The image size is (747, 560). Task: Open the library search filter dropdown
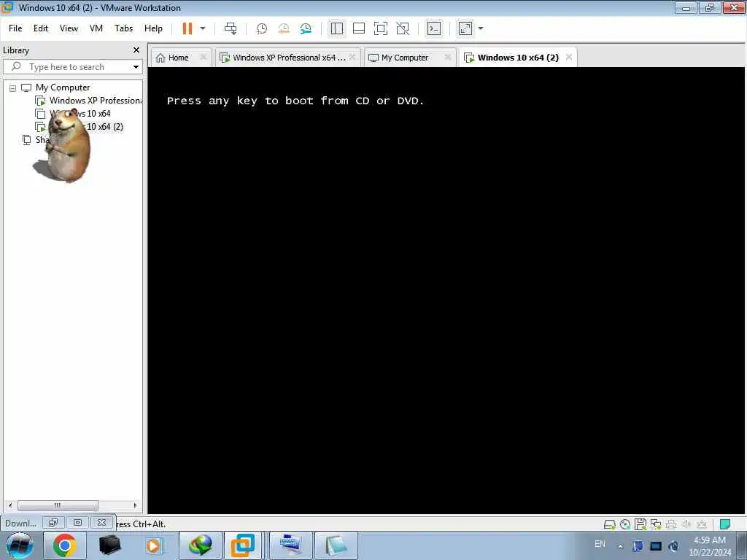click(136, 67)
